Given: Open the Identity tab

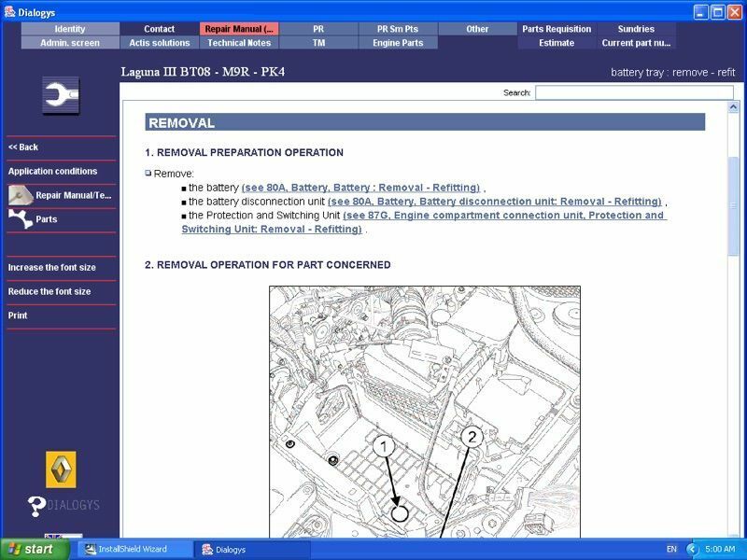Looking at the screenshot, I should pos(70,29).
